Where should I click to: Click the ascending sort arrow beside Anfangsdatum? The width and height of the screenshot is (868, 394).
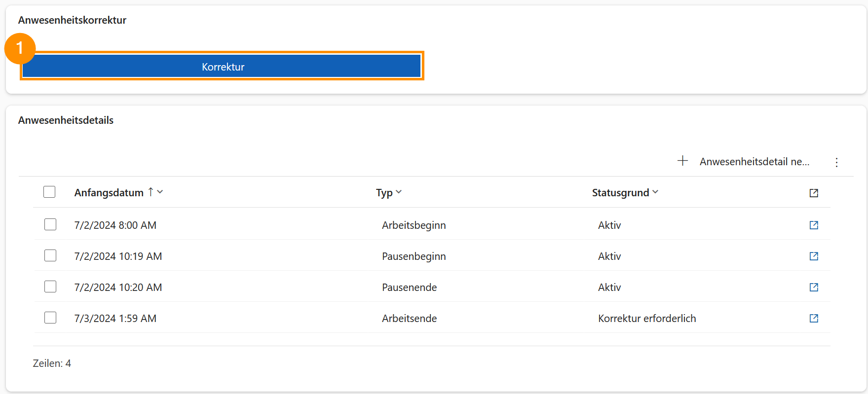(x=151, y=192)
